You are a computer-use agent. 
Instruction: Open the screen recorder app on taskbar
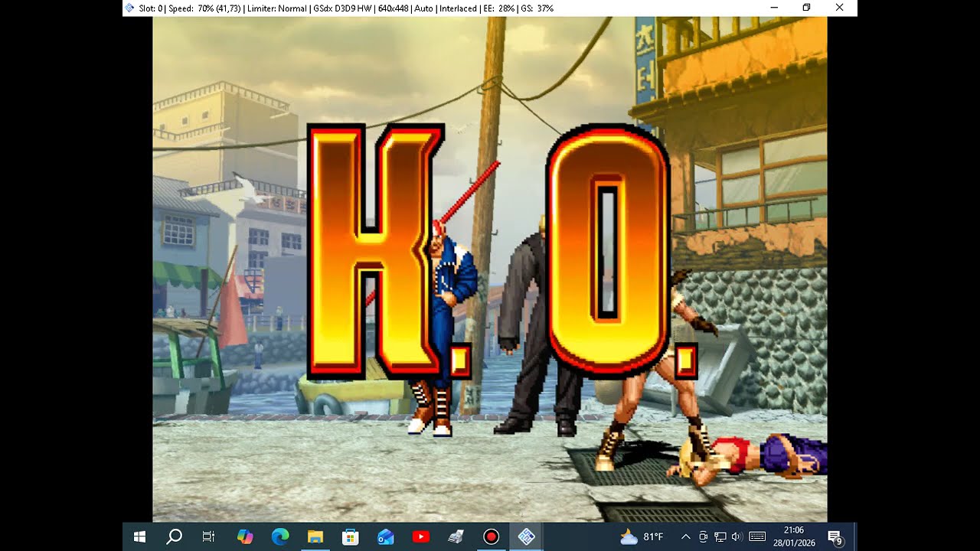pyautogui.click(x=492, y=536)
